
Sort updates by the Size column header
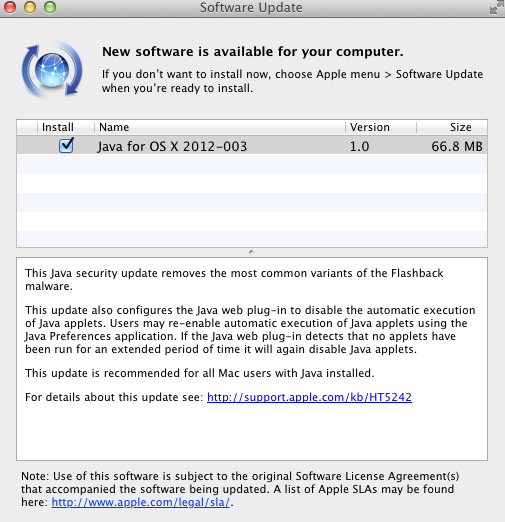[452, 127]
